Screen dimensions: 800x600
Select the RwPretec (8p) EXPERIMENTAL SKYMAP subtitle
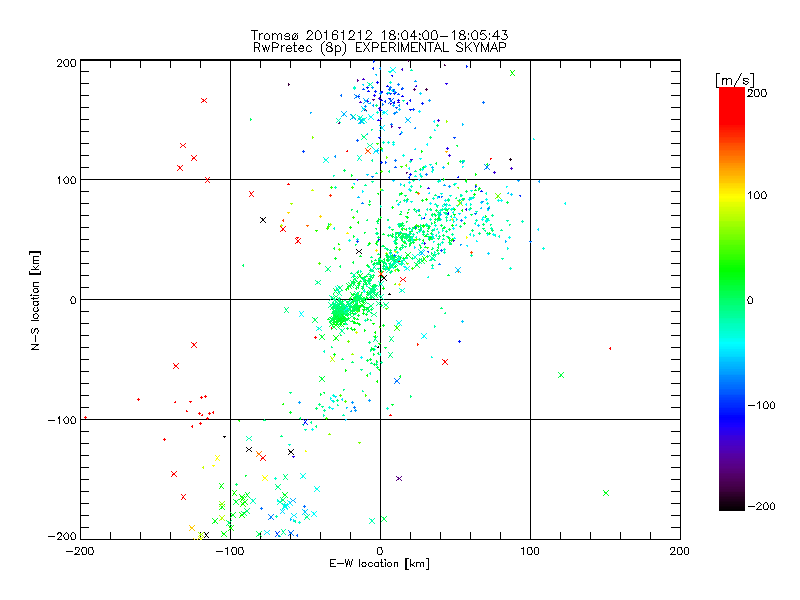(x=380, y=48)
